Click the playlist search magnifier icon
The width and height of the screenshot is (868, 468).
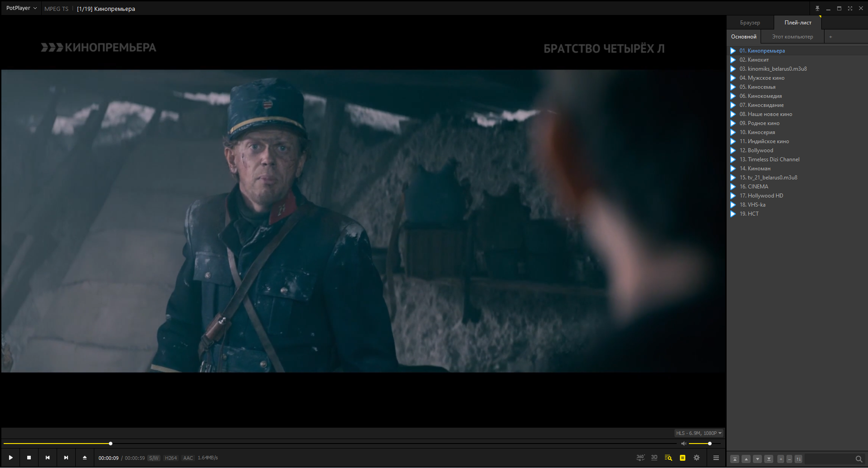858,459
